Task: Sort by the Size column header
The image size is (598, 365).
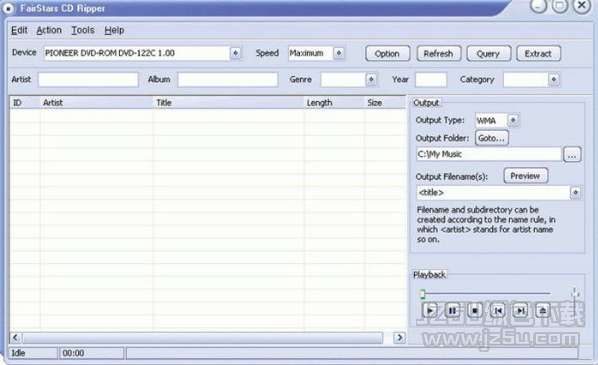Action: point(385,103)
